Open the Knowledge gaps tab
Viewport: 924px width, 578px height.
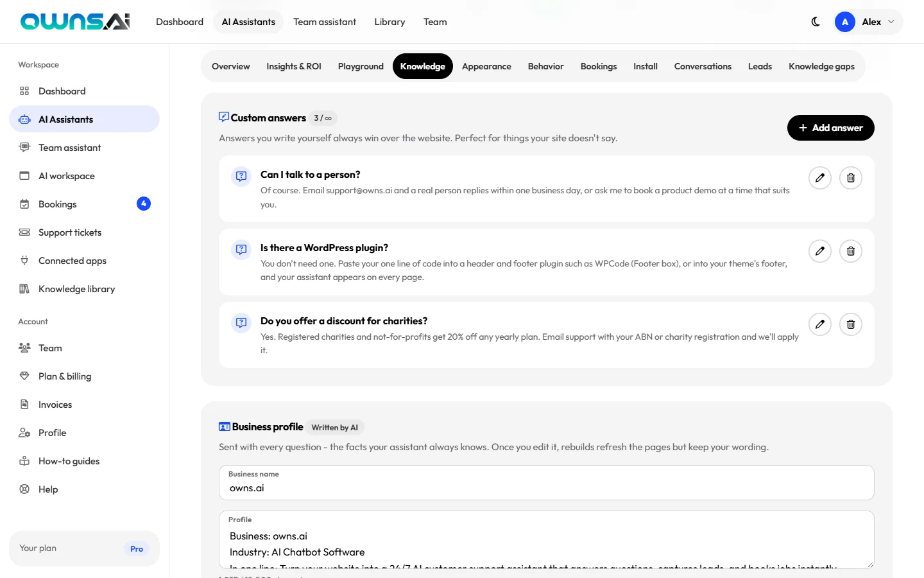click(821, 66)
